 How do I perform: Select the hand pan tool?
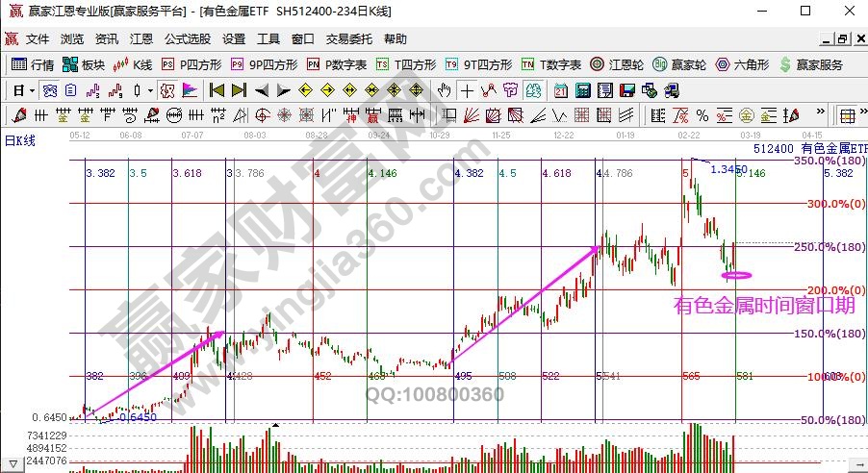[x=445, y=90]
